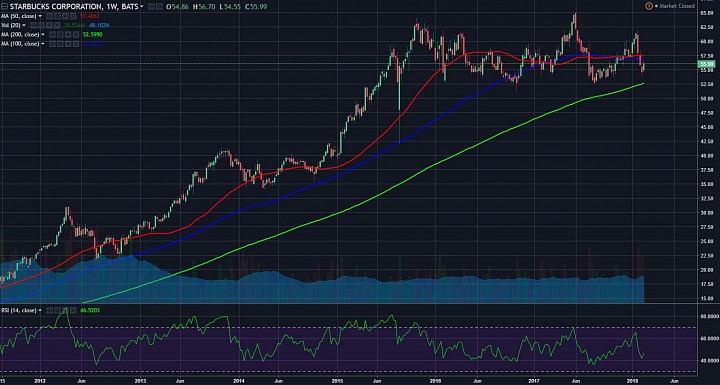This screenshot has width=720, height=385.
Task: Open format settings for RSI (14, close)
Action: [57, 310]
